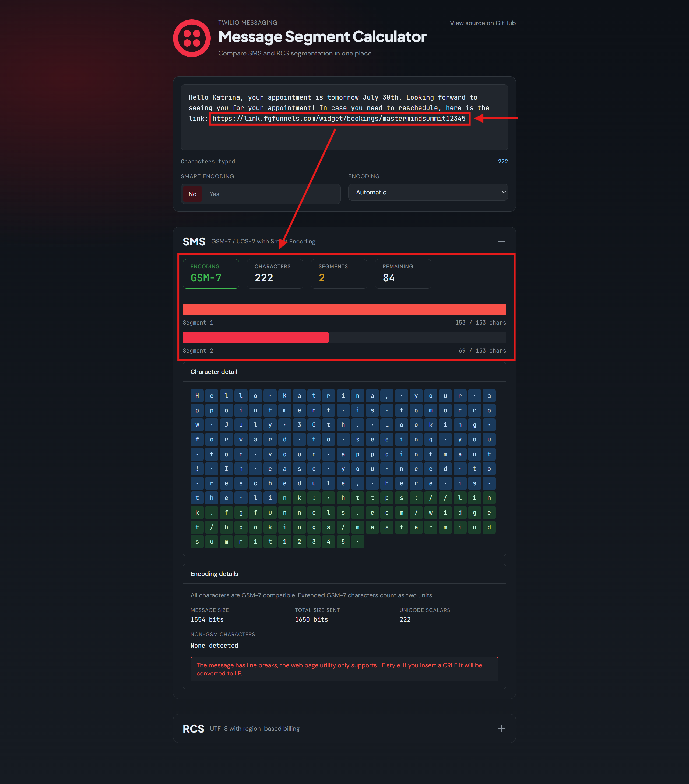Viewport: 689px width, 784px height.
Task: Click the Segment 1 progress bar
Action: (344, 309)
